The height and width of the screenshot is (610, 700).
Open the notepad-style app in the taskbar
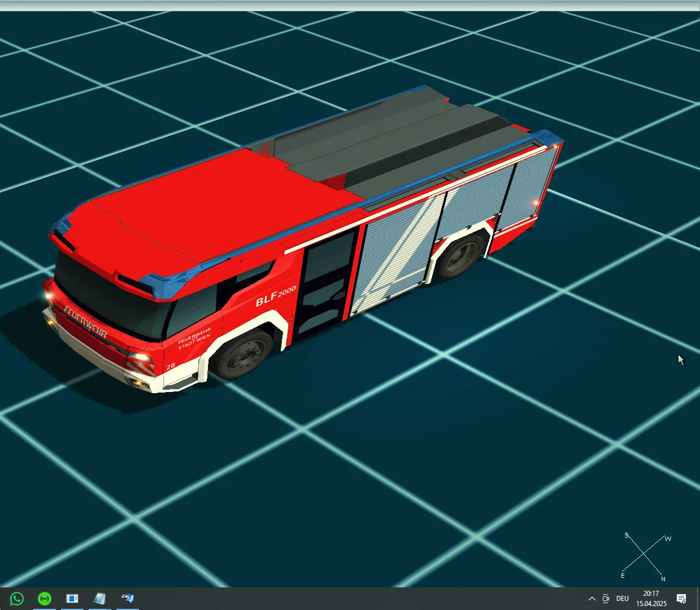point(100,598)
